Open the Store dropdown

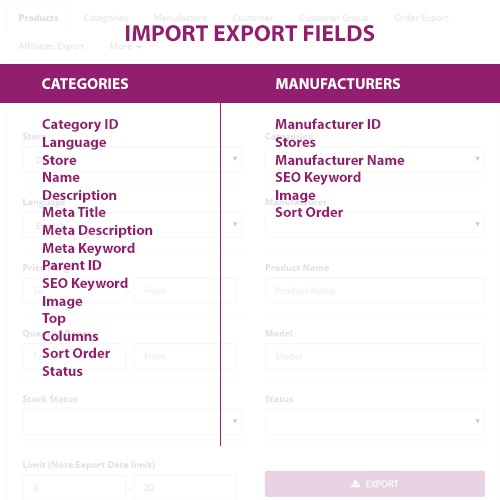[132, 159]
